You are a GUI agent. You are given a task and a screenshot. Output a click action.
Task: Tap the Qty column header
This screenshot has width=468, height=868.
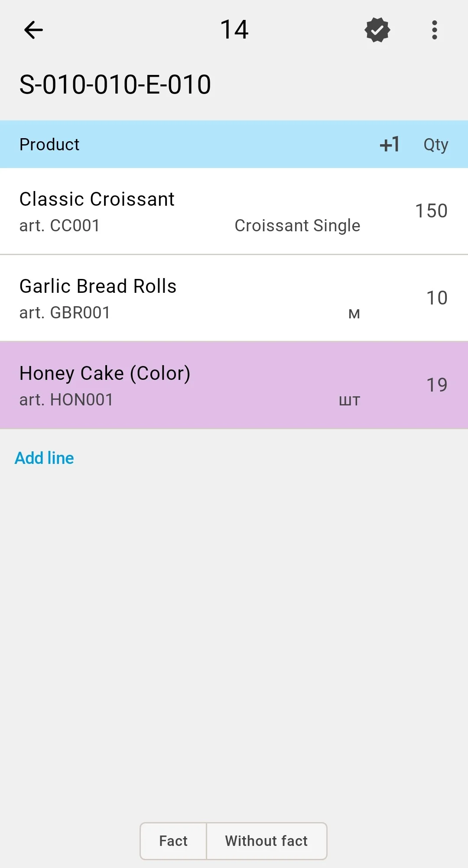point(435,145)
